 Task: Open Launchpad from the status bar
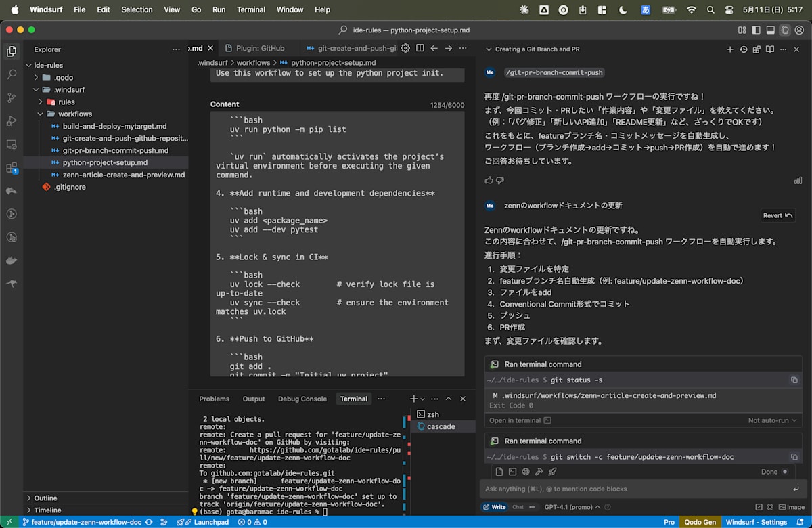202,522
